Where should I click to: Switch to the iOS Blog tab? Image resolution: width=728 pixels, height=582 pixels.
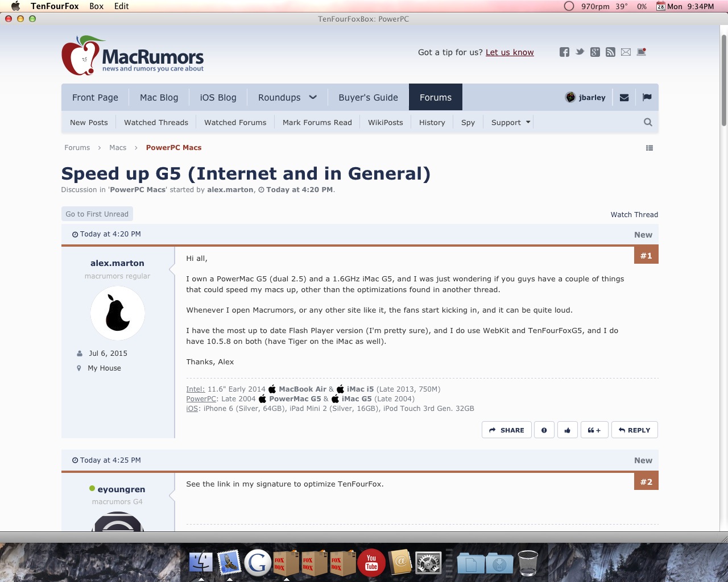218,97
